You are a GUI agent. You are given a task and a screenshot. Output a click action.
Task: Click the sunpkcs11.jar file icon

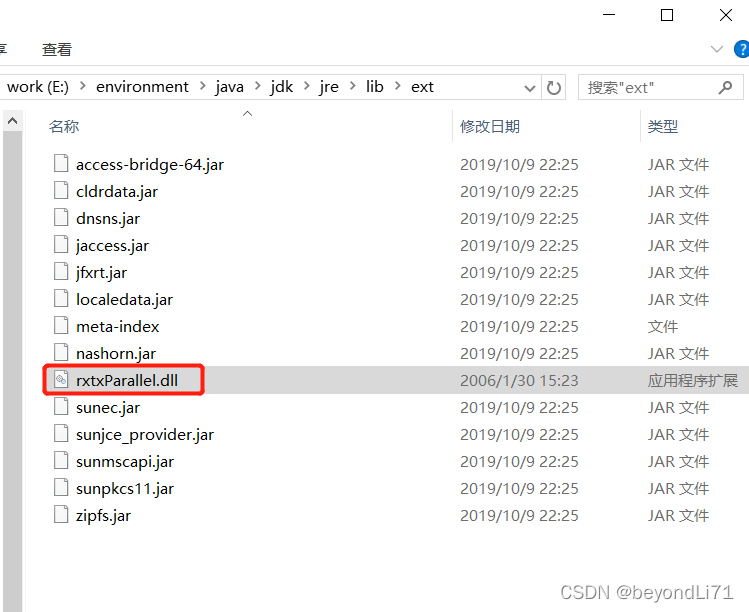pyautogui.click(x=61, y=487)
